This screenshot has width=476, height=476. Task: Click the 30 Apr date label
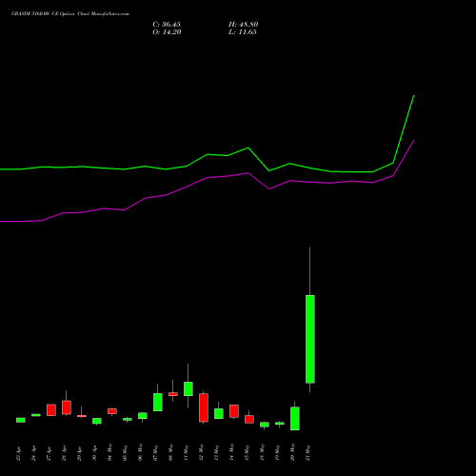pyautogui.click(x=94, y=453)
